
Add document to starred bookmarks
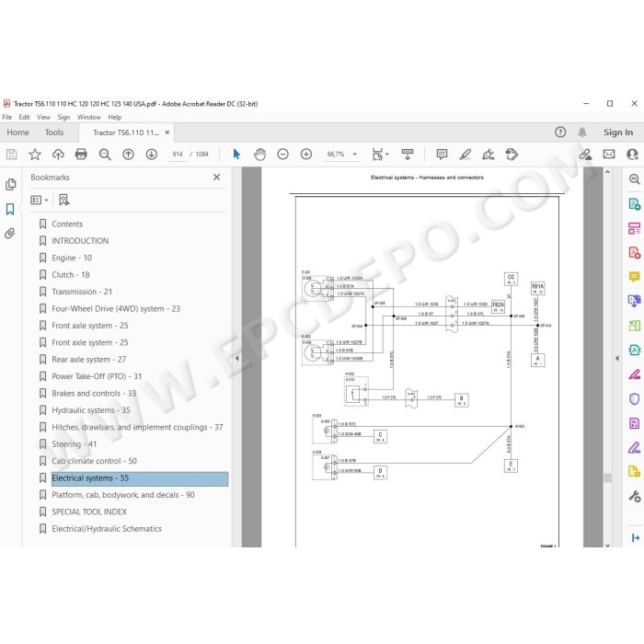[35, 155]
